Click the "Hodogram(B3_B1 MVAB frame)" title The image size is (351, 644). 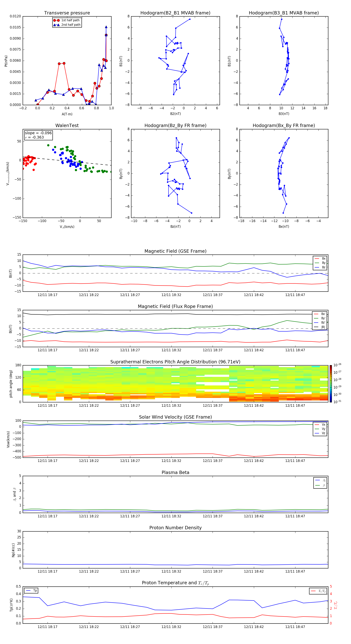click(x=284, y=13)
